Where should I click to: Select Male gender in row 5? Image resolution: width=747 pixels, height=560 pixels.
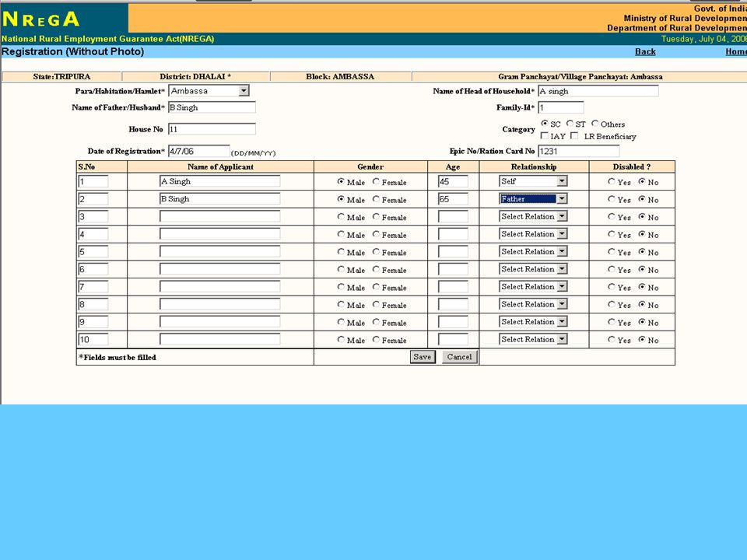click(x=341, y=252)
